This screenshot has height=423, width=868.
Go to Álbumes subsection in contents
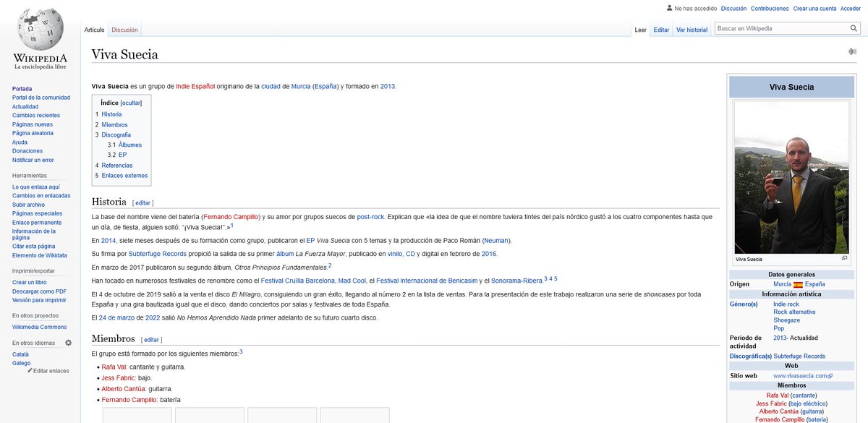click(x=130, y=145)
